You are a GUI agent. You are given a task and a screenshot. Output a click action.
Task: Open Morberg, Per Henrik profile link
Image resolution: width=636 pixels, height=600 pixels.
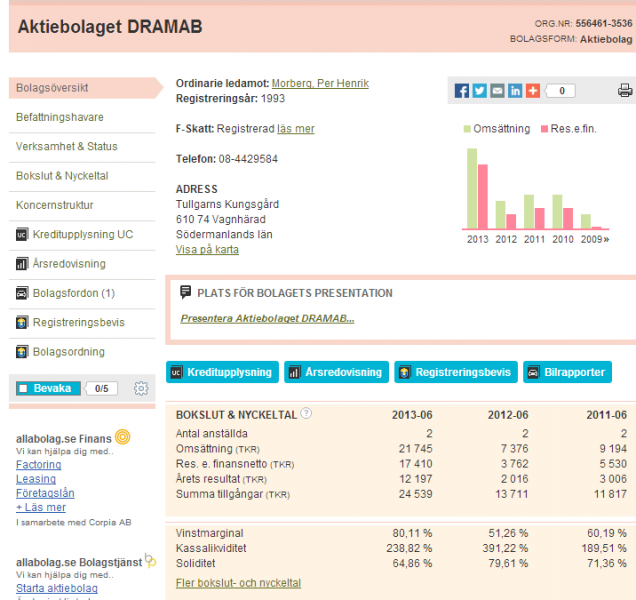coord(320,84)
